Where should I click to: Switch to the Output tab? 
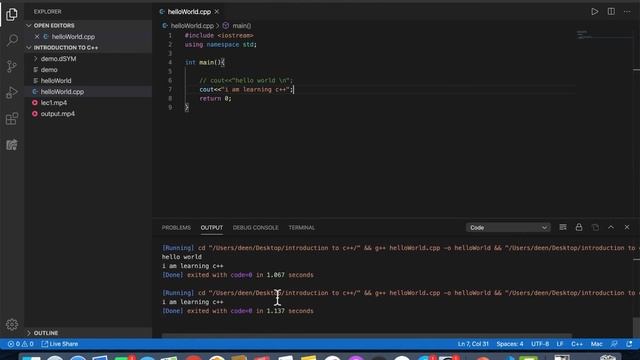(x=211, y=227)
